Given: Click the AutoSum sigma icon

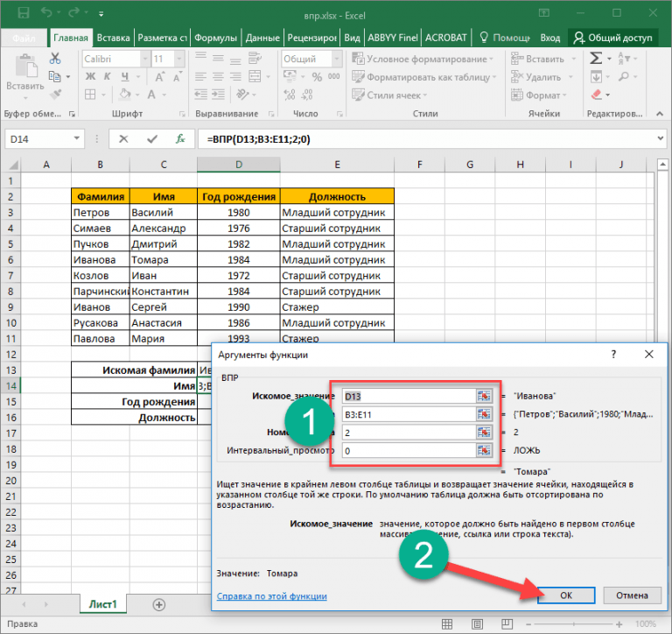Looking at the screenshot, I should click(x=596, y=58).
